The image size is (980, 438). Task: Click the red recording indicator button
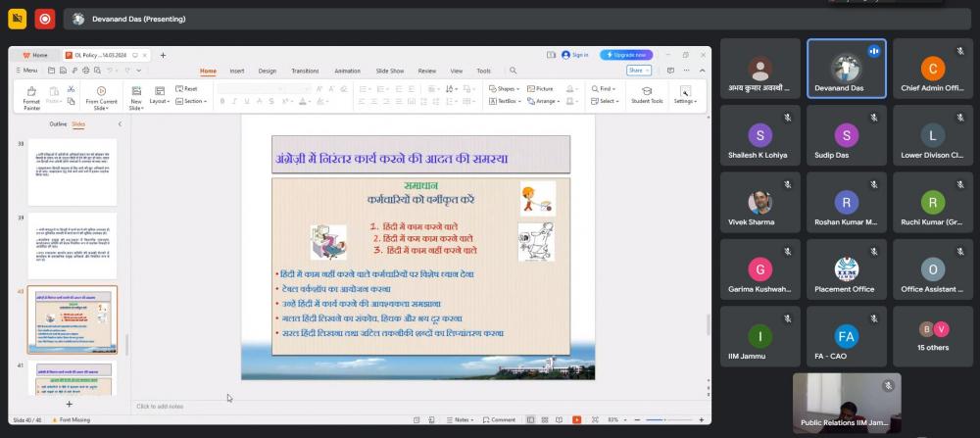tap(45, 19)
